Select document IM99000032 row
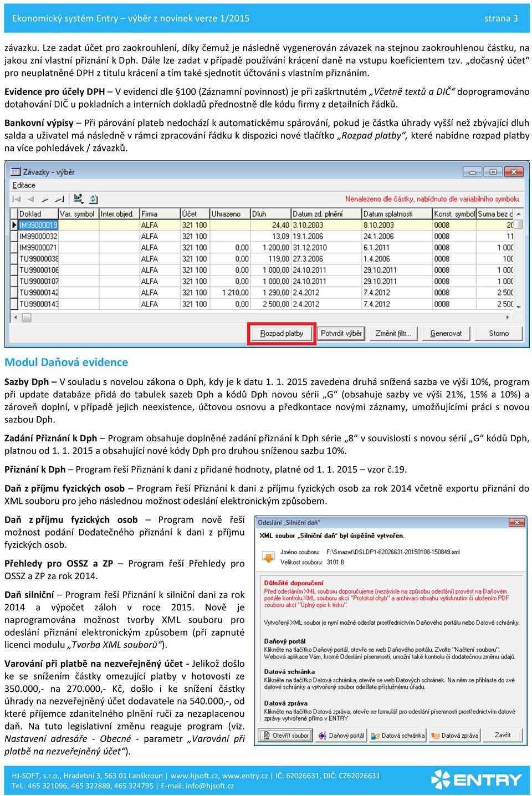The height and width of the screenshot is (796, 532). pyautogui.click(x=38, y=236)
